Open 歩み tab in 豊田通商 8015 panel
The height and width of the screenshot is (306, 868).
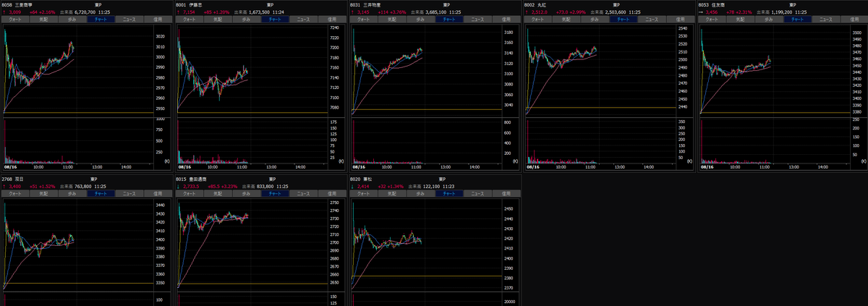(246, 194)
